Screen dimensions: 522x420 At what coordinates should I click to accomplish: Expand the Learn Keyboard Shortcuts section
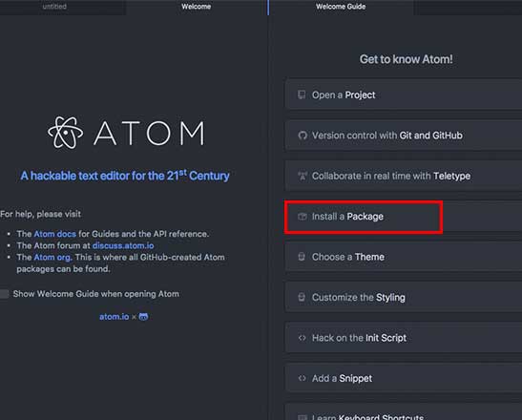[x=404, y=413]
